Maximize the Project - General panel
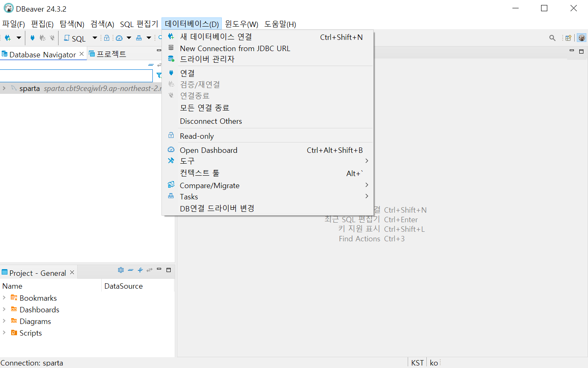588x368 pixels. [169, 270]
